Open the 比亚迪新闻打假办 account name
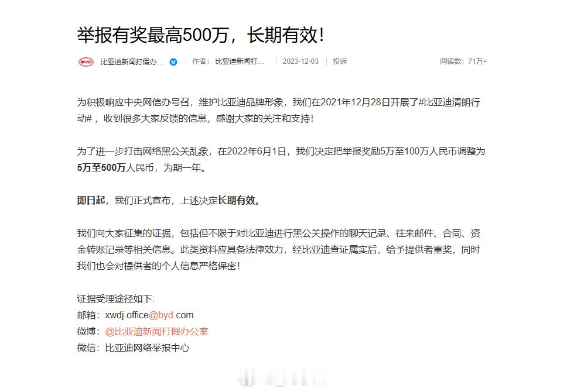This screenshot has height=392, width=567. [x=132, y=62]
